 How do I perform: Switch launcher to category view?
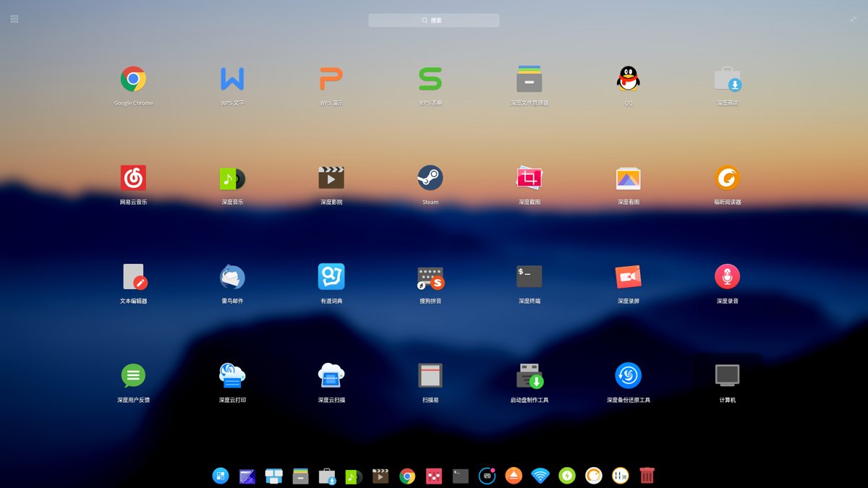[x=14, y=19]
